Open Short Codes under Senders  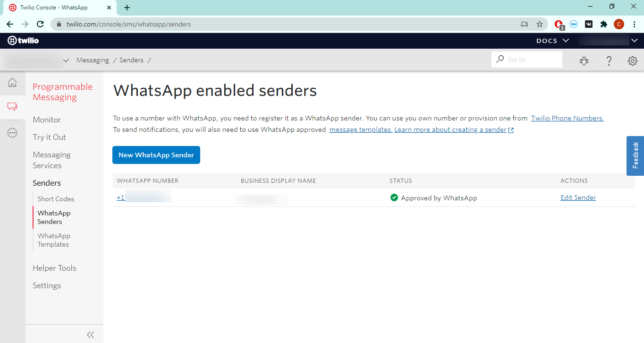56,199
